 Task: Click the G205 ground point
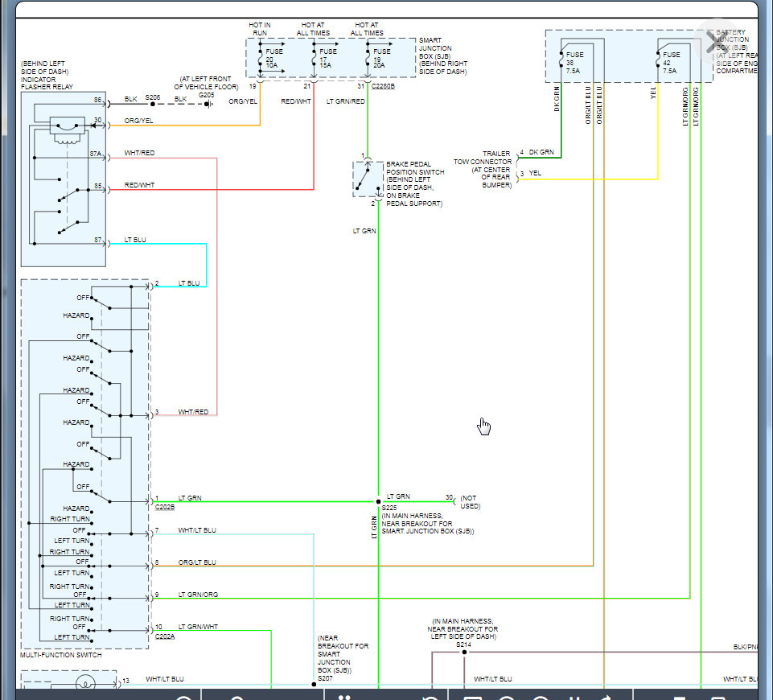[207, 104]
